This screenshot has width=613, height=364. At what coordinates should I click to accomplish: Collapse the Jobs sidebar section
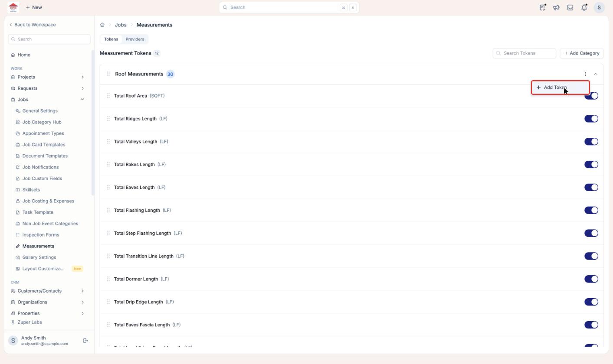pos(82,100)
